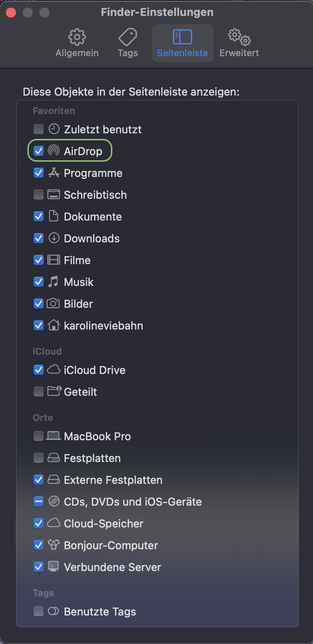Check the Schreibtisch checkbox
The height and width of the screenshot is (644, 313).
coord(39,195)
